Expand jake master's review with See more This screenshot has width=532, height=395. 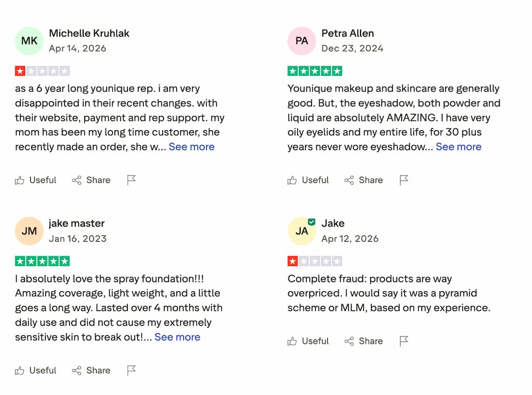(x=177, y=337)
